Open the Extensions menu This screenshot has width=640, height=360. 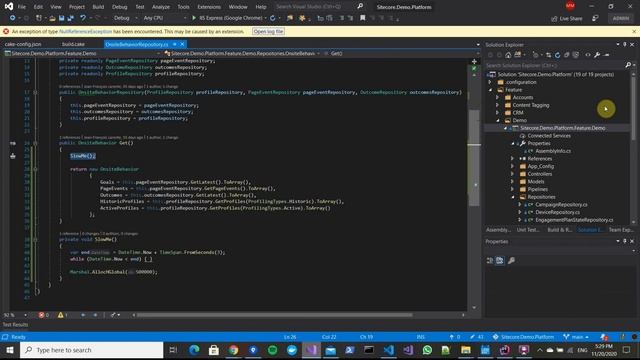click(209, 7)
